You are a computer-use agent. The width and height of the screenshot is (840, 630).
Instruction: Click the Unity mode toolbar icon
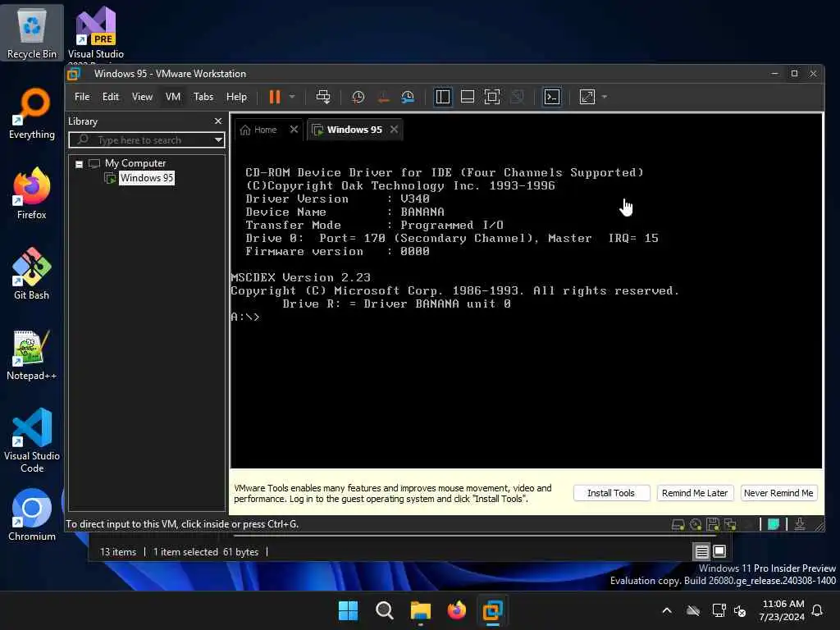(517, 97)
